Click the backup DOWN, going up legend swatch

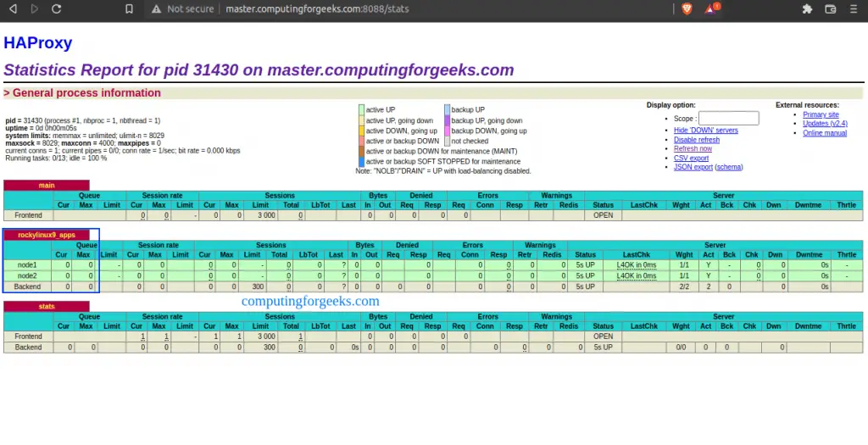[448, 131]
